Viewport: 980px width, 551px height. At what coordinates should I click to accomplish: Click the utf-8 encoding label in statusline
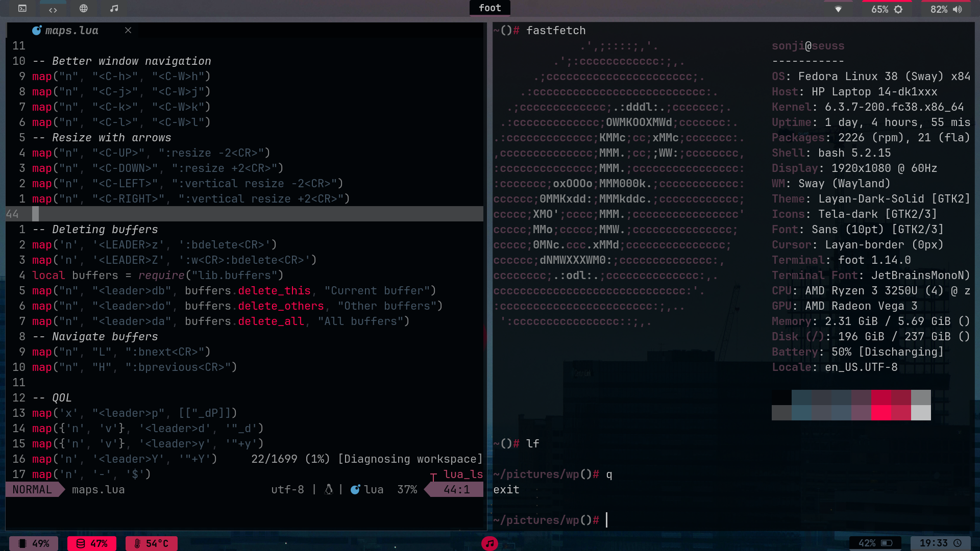coord(287,489)
